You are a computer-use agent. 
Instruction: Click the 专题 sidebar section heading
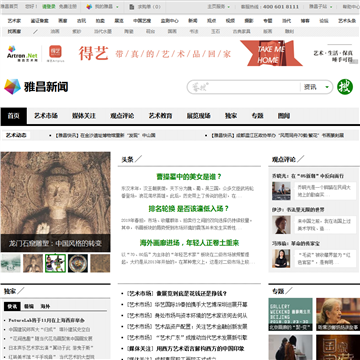[278, 291]
